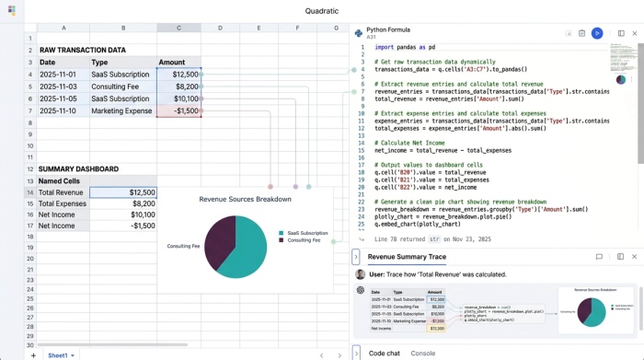The height and width of the screenshot is (360, 644).
Task: Click the horizontal scrollbar under the sheet
Action: [x=112, y=344]
